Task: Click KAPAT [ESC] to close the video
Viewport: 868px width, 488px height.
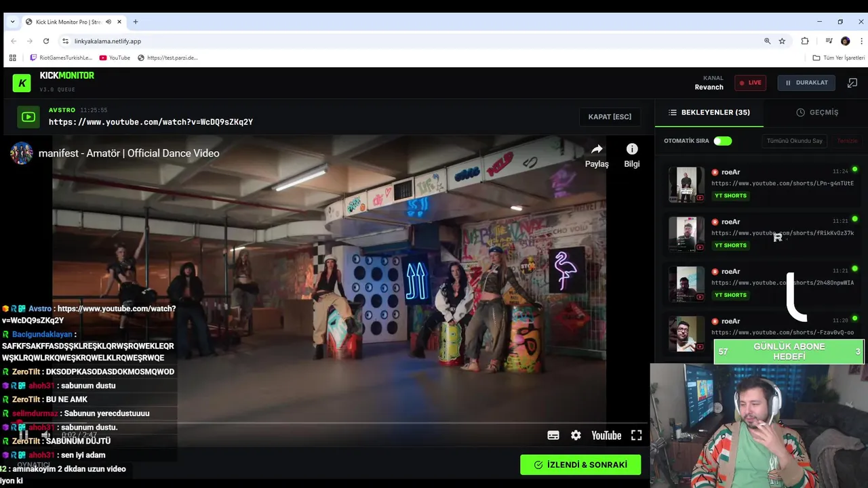Action: point(610,117)
